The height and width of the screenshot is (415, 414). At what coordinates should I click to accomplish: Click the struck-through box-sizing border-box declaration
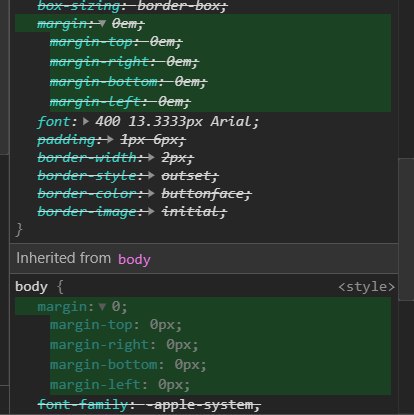pyautogui.click(x=132, y=6)
